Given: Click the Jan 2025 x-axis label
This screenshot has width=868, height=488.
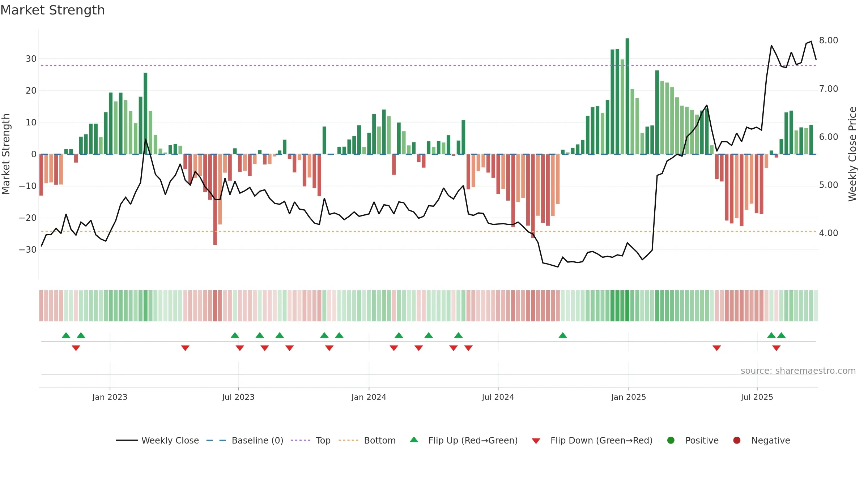Looking at the screenshot, I should (629, 397).
